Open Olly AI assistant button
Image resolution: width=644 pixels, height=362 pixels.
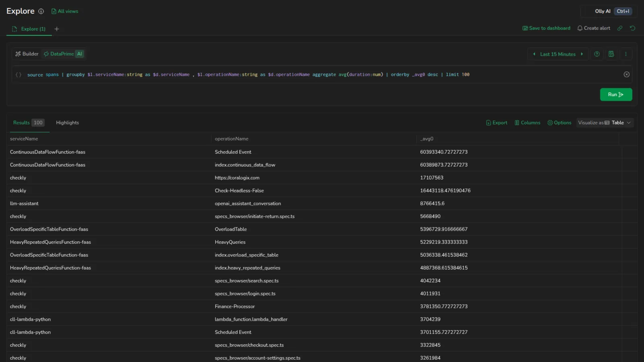click(609, 11)
